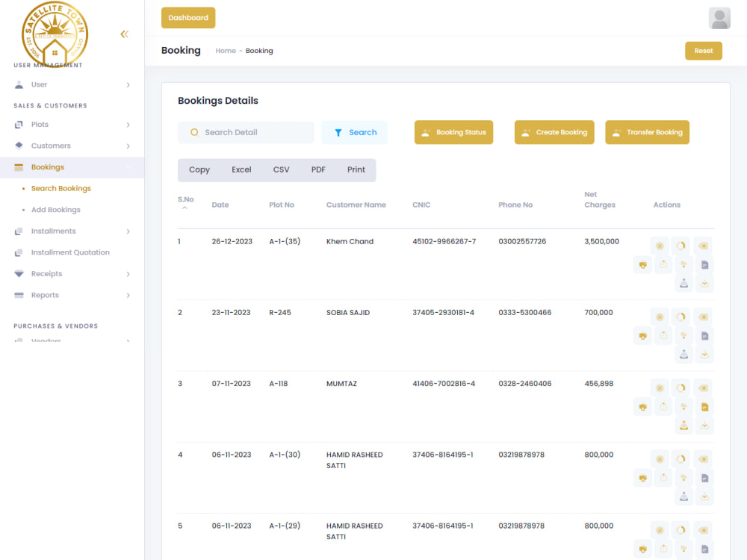Image resolution: width=747 pixels, height=560 pixels.
Task: Click the Search filter button
Action: point(355,132)
